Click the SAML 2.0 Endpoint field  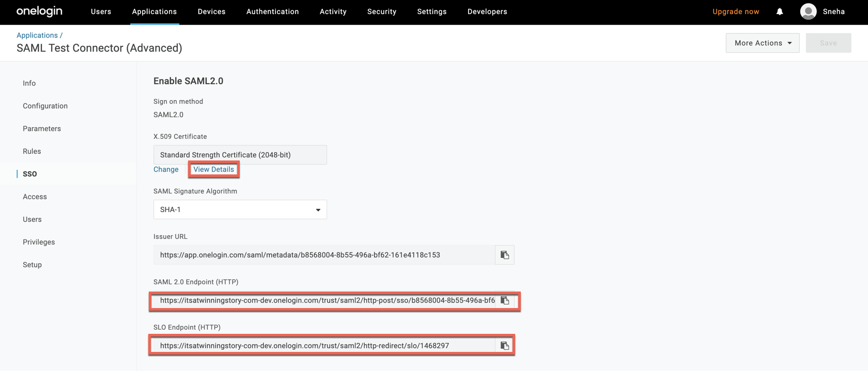(324, 300)
